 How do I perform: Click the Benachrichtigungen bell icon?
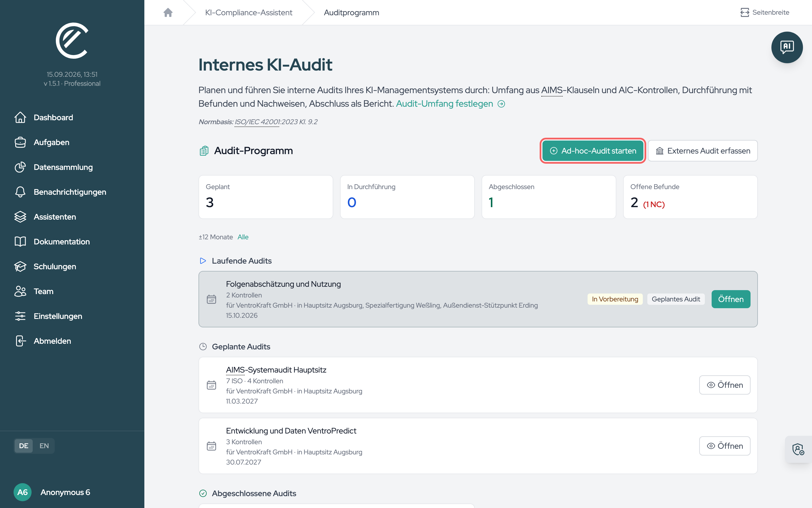point(20,192)
